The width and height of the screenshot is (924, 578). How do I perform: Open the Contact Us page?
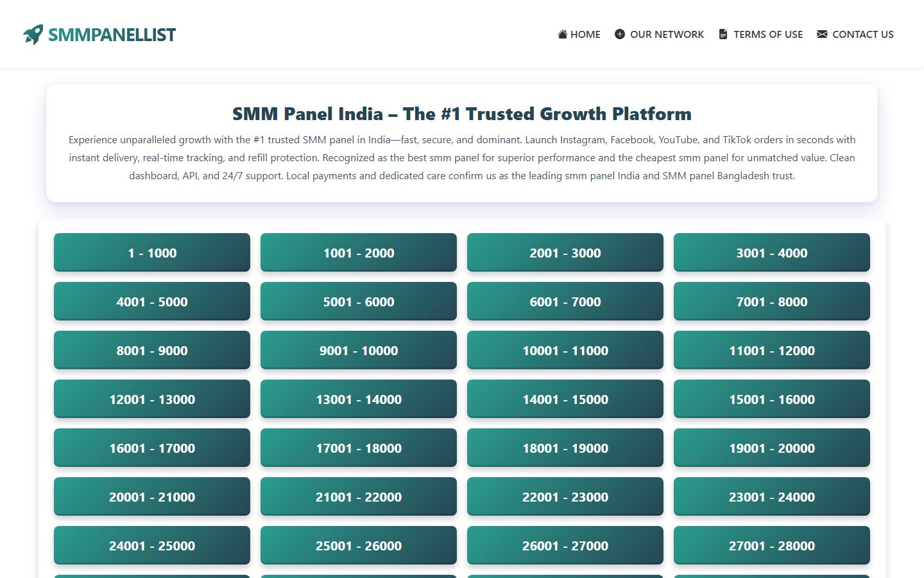coord(862,34)
